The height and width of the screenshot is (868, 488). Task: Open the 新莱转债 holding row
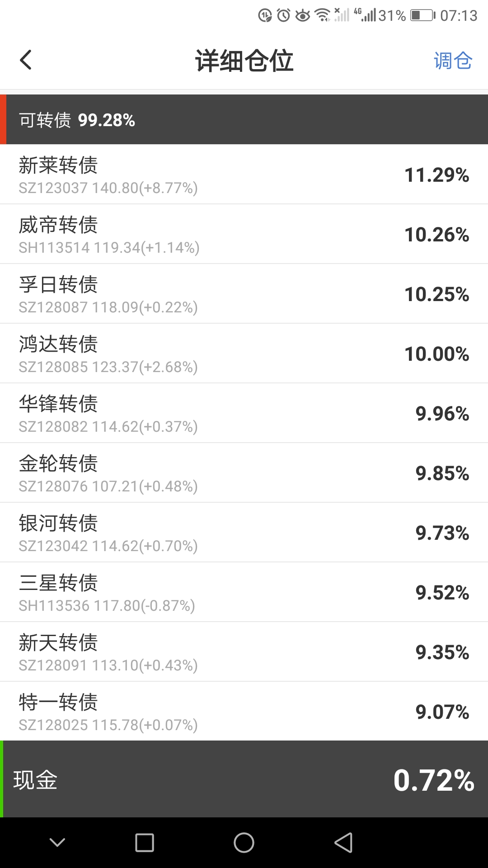coord(244,175)
